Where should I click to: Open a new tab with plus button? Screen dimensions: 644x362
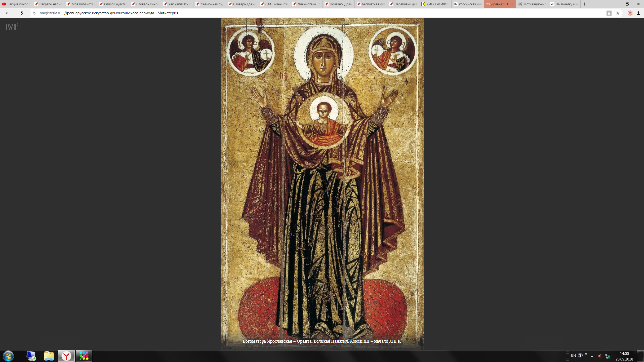[x=585, y=4]
